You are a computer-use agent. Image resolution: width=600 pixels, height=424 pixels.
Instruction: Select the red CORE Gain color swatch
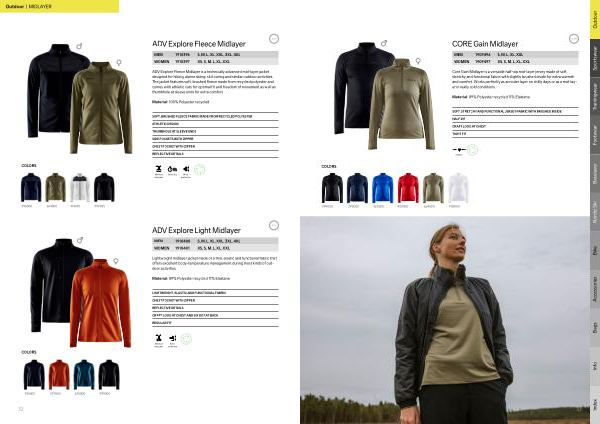(408, 188)
